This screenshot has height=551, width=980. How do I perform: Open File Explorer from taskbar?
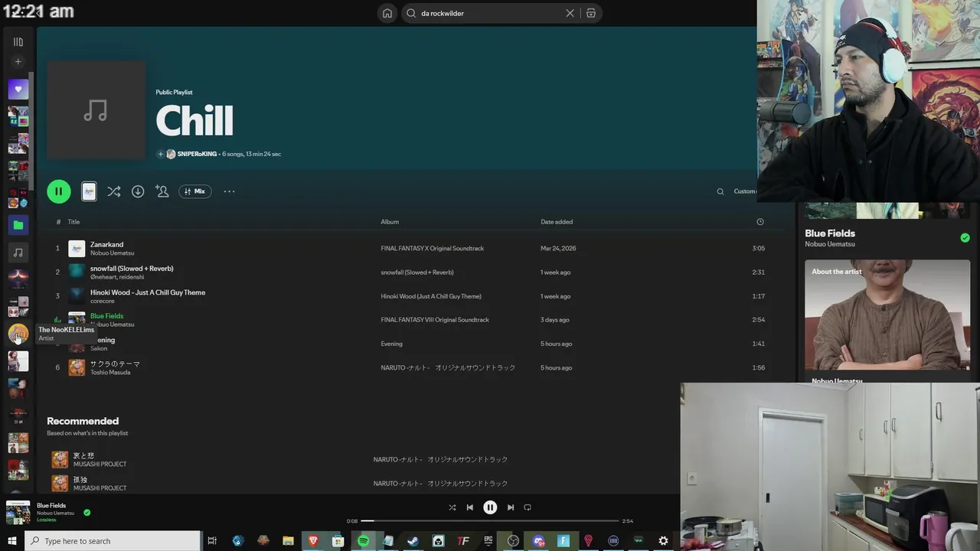point(288,541)
